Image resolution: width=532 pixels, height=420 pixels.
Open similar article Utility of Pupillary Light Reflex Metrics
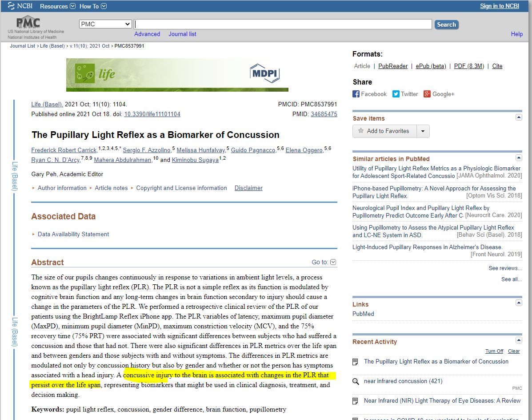[436, 172]
